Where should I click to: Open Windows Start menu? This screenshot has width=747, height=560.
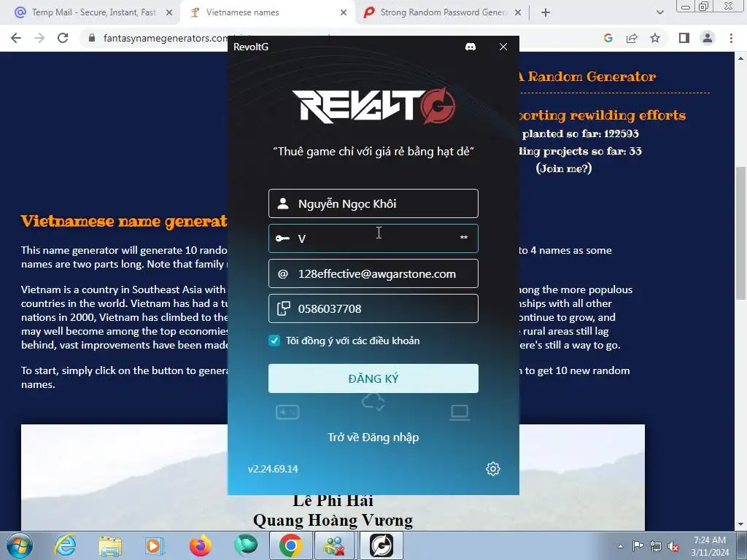click(20, 545)
